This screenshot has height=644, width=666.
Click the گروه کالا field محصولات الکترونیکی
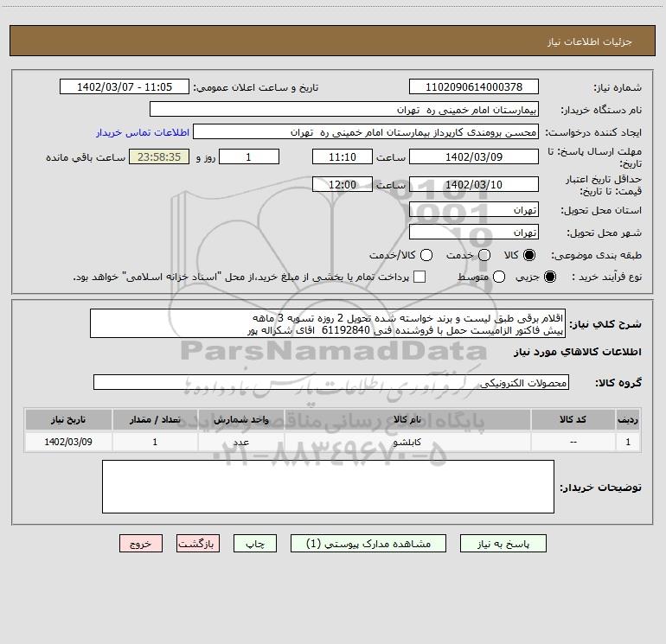click(331, 382)
